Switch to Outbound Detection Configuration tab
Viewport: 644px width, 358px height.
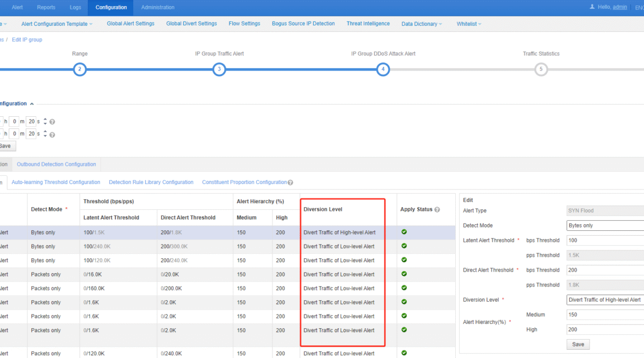56,164
